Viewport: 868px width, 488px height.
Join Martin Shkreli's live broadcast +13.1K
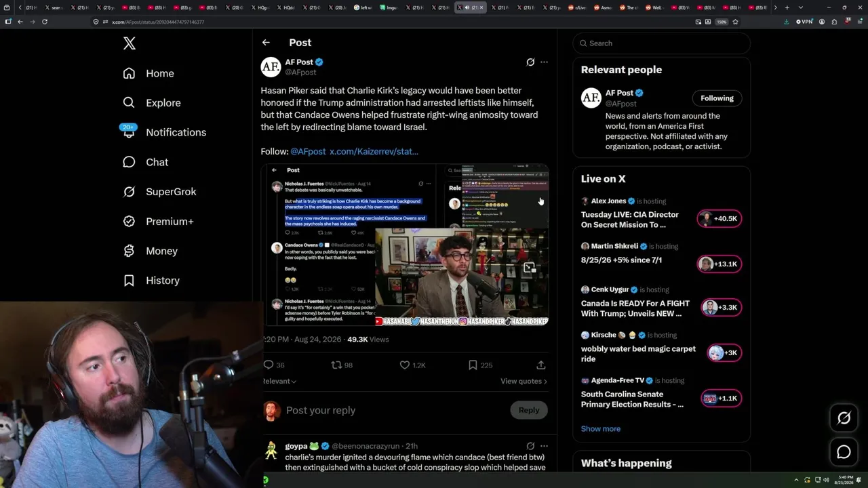click(x=719, y=264)
